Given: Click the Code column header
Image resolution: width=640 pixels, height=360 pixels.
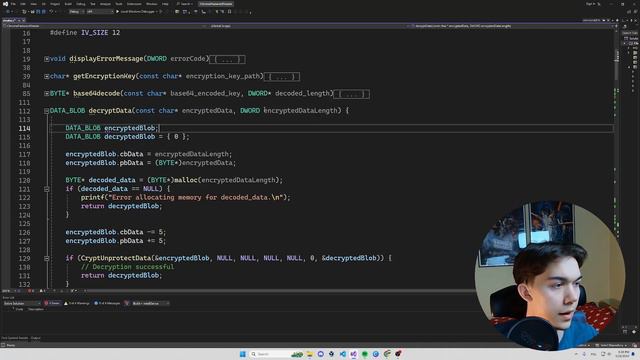Looking at the screenshot, I should pos(19,309).
